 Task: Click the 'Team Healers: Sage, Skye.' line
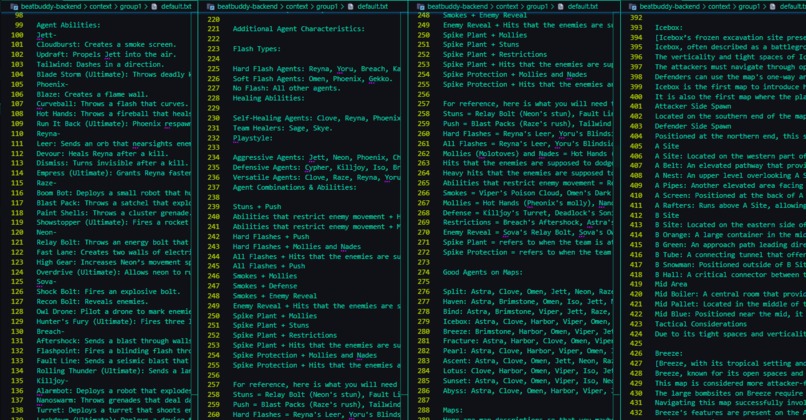coord(282,128)
